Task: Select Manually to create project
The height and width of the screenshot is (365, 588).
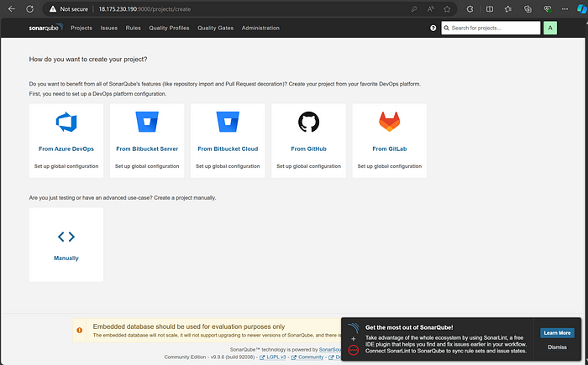Action: pyautogui.click(x=66, y=258)
